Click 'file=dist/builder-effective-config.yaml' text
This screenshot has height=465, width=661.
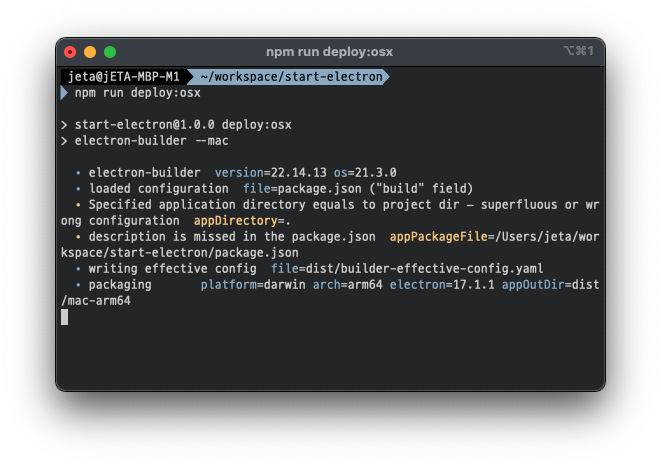pyautogui.click(x=407, y=269)
